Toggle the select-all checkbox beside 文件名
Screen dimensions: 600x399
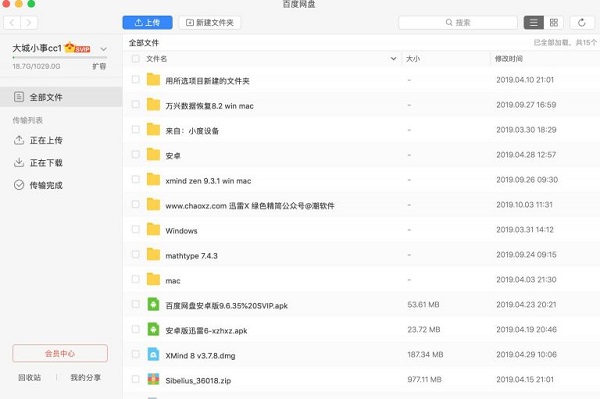tap(135, 59)
